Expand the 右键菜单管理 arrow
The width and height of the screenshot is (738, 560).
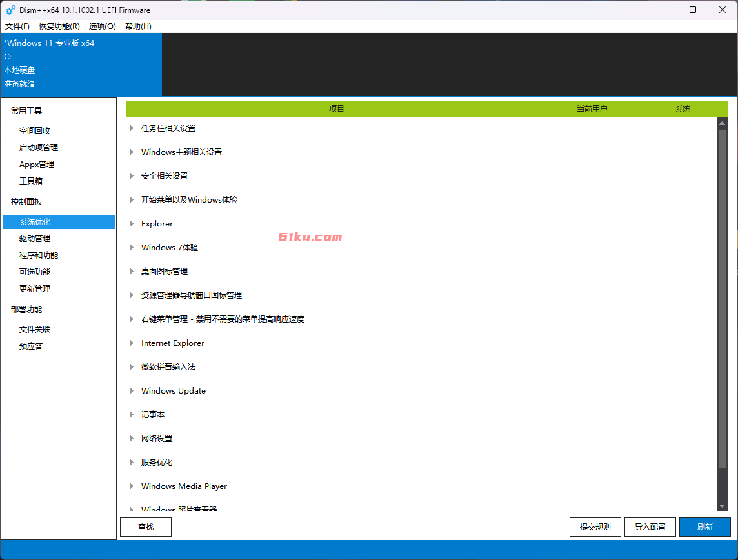(132, 319)
